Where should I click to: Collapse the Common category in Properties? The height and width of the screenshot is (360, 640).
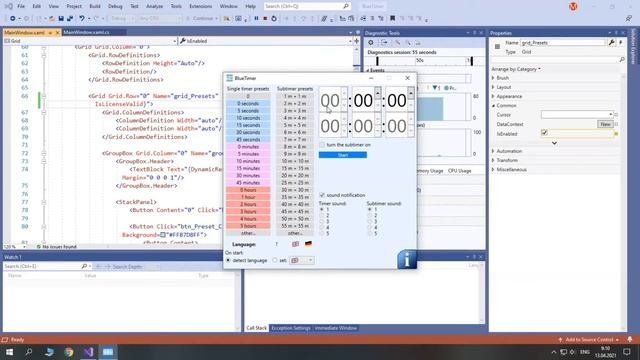click(x=493, y=106)
